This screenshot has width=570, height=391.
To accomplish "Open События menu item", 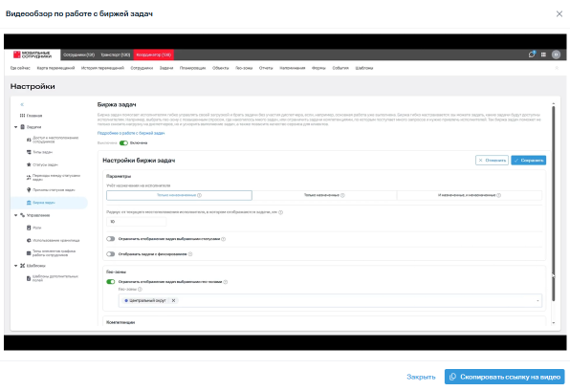I will tap(340, 68).
